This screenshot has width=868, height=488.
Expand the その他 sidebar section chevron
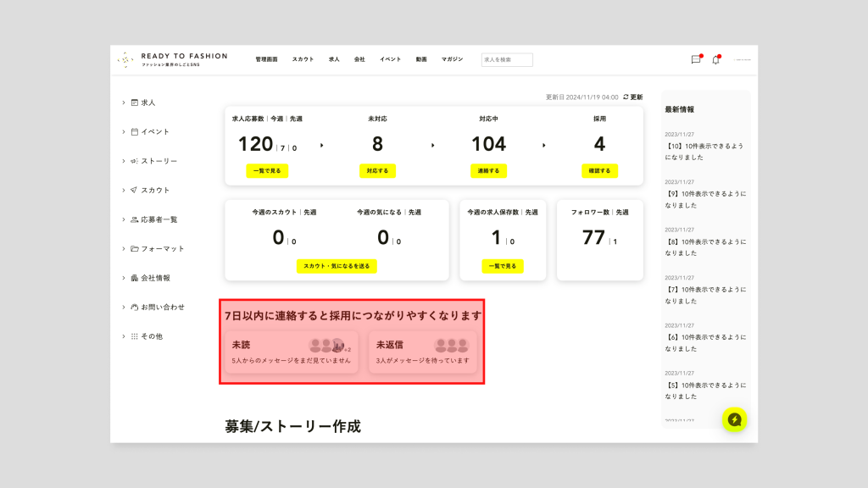tap(123, 336)
